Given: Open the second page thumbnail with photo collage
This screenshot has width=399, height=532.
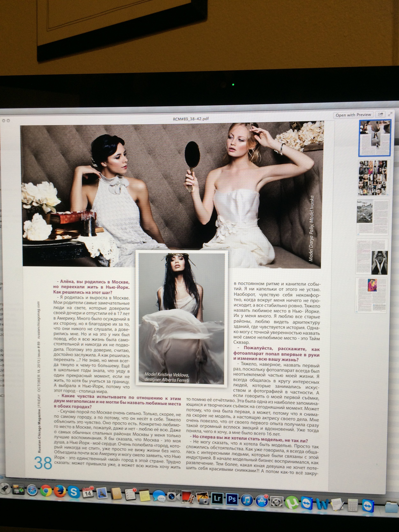Looking at the screenshot, I should pos(373,178).
